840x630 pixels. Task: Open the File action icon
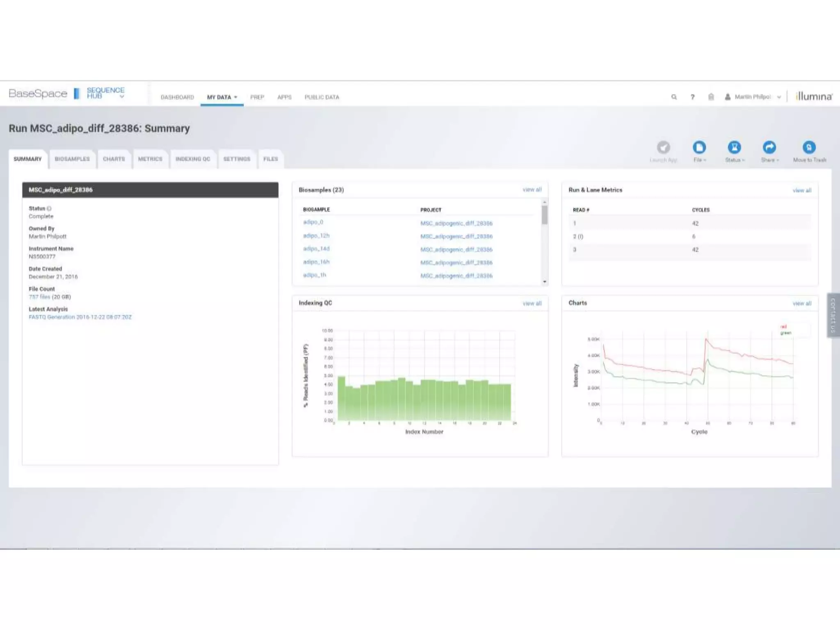pyautogui.click(x=699, y=148)
